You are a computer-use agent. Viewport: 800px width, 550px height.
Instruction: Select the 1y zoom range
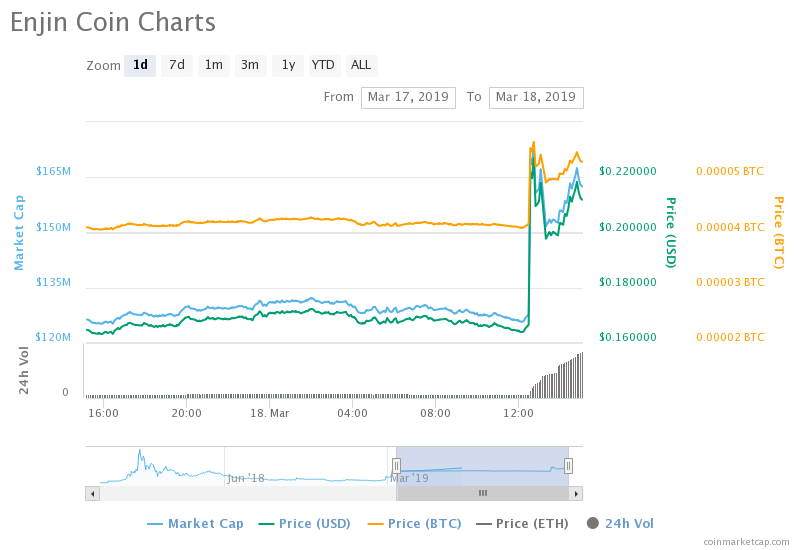click(288, 65)
